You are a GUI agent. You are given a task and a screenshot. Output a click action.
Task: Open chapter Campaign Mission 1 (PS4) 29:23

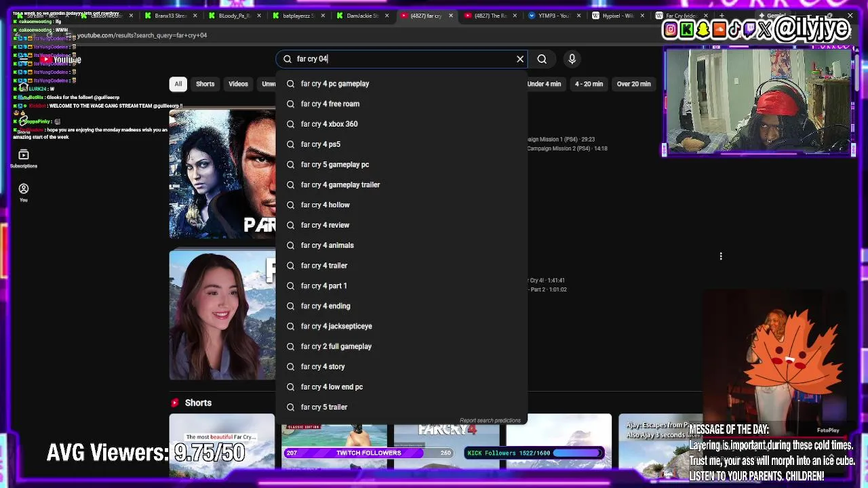(x=561, y=139)
